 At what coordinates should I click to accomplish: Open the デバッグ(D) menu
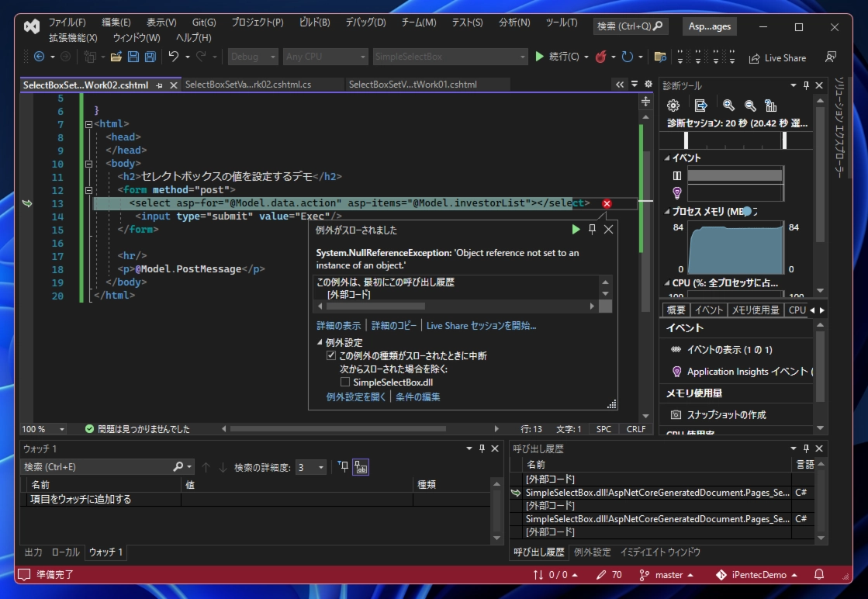365,23
